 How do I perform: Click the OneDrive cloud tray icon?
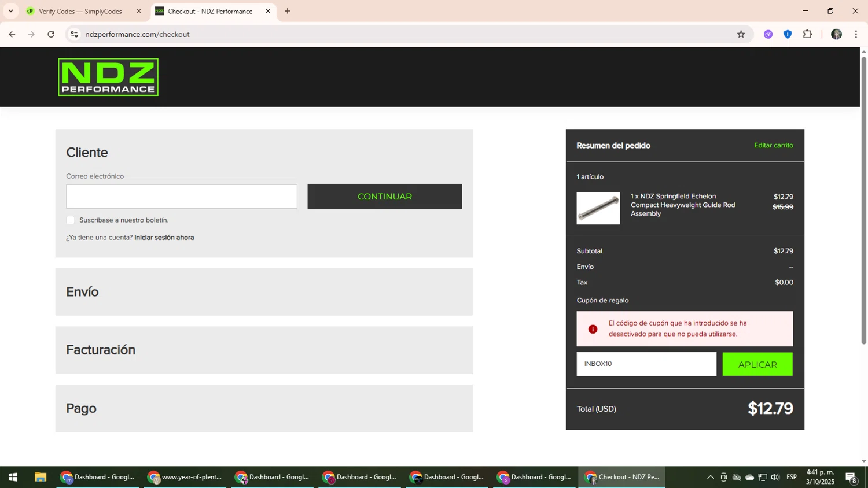tap(749, 477)
